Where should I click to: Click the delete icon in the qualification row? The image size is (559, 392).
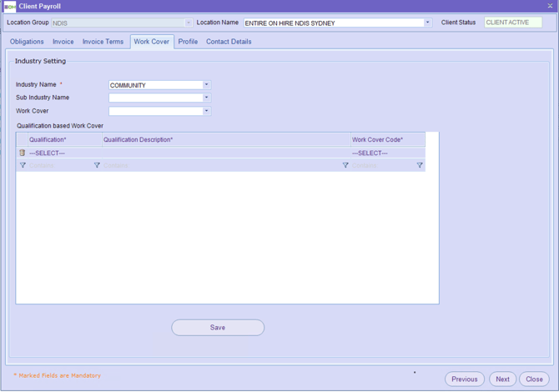pyautogui.click(x=23, y=153)
